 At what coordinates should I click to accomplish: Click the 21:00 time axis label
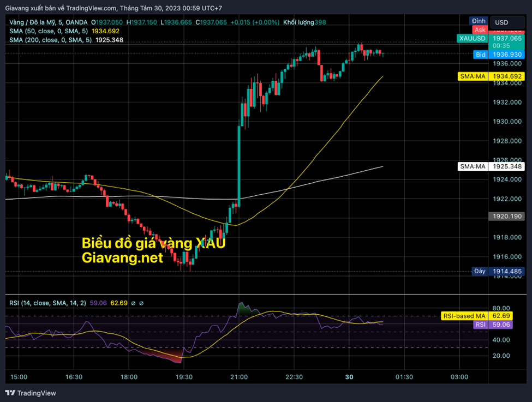239,377
